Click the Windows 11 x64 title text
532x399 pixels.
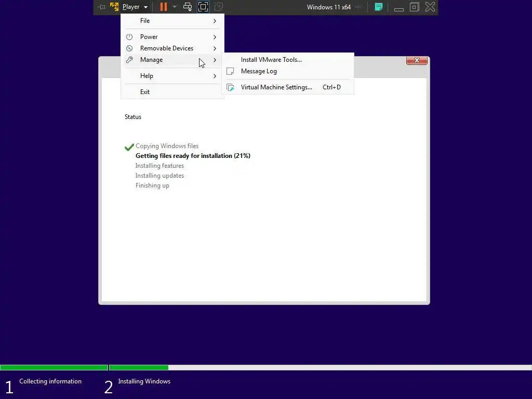point(329,7)
